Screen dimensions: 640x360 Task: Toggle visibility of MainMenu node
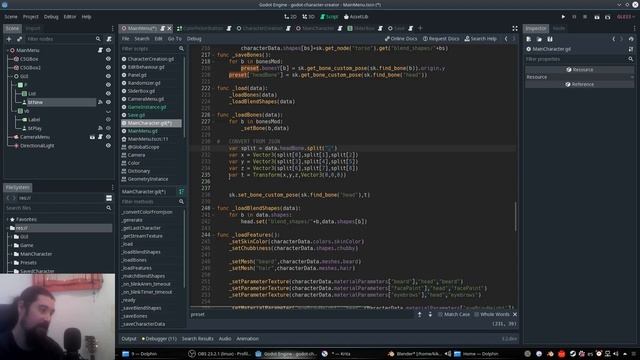[108, 50]
